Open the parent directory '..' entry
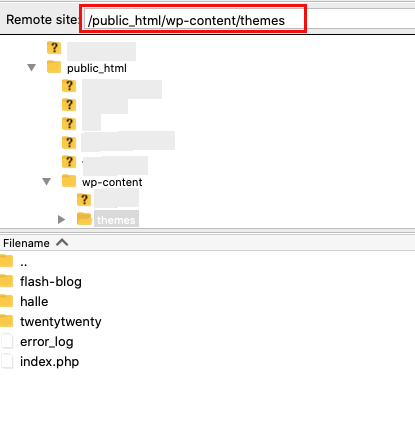This screenshot has width=415, height=429. 24,262
